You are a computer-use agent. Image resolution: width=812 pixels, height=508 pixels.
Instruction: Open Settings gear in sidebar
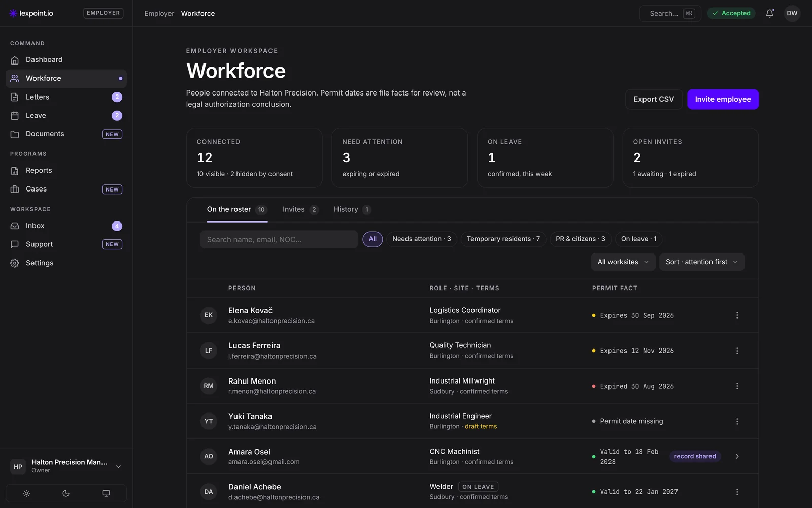(x=66, y=263)
